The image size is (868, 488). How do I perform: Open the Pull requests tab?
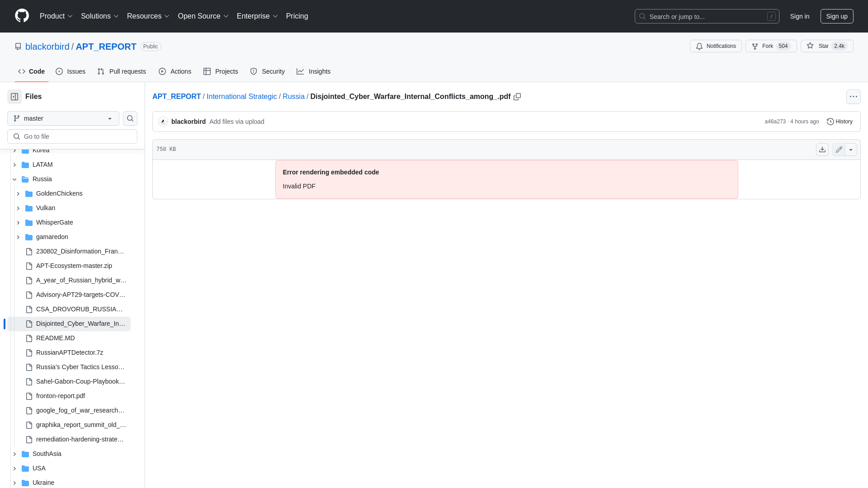122,71
